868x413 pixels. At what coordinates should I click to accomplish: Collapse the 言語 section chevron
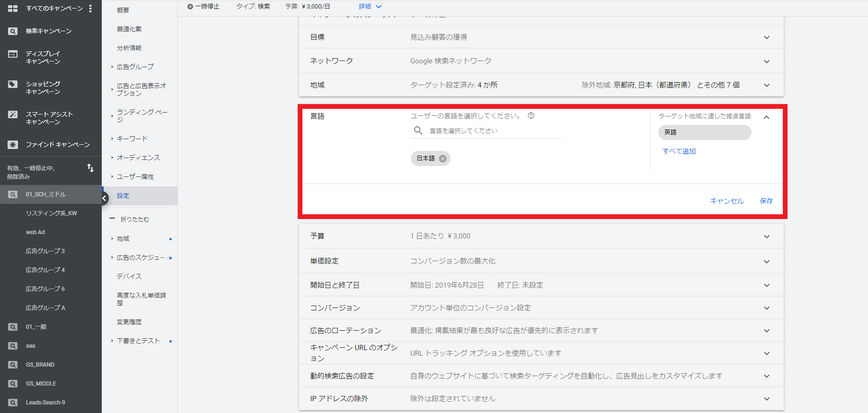pos(767,117)
